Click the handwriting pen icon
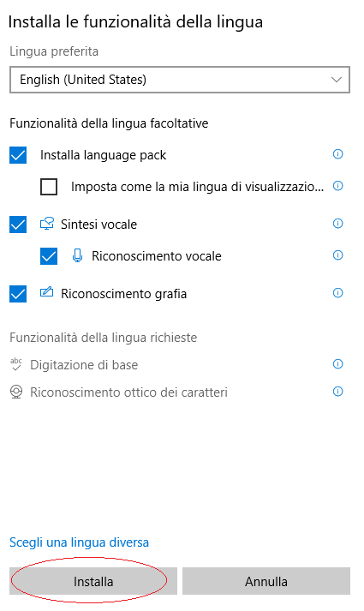Screen dimensions: 364x611 point(47,292)
